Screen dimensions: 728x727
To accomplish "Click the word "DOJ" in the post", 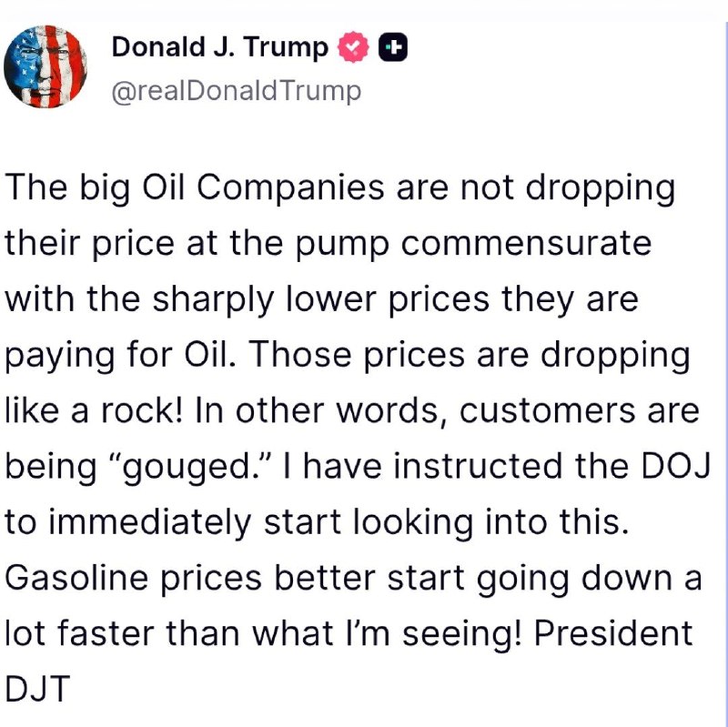I will (x=675, y=466).
